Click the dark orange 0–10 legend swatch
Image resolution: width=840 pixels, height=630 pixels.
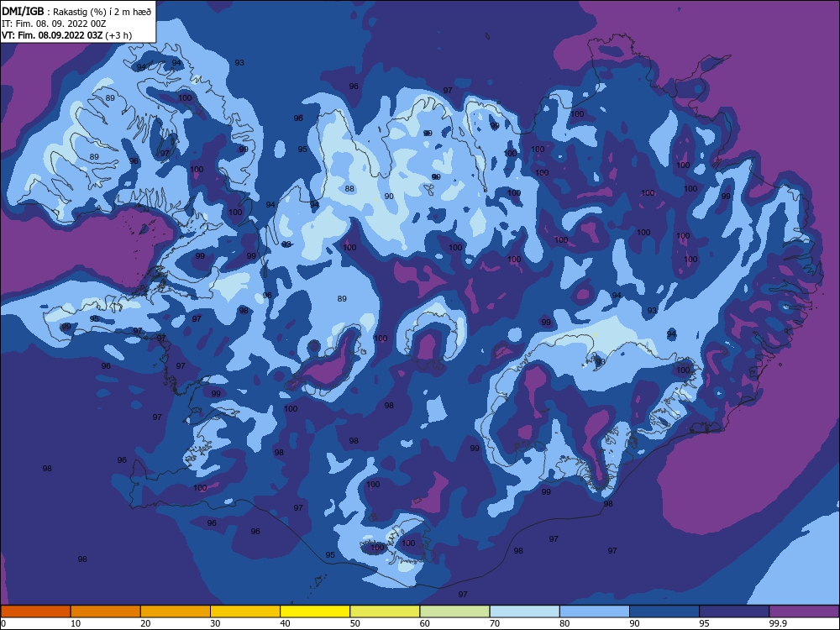[35, 612]
